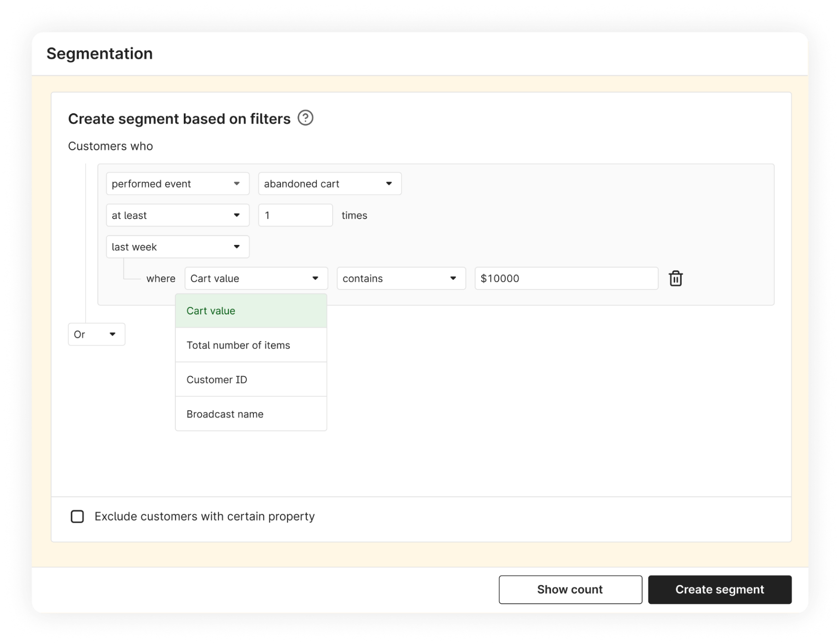Click the Segmentation dialog title

click(99, 53)
